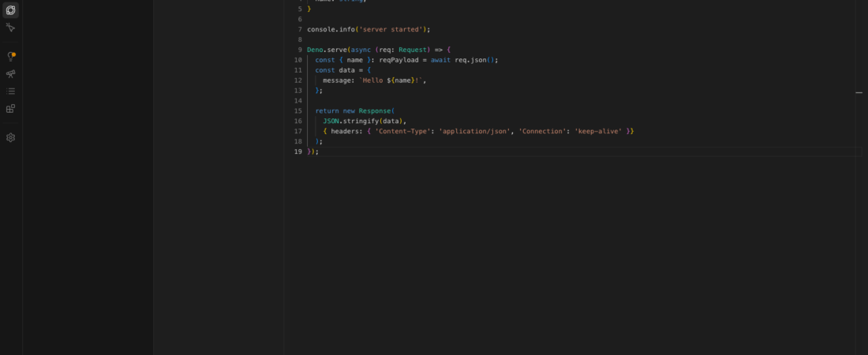Open the Reports telescope icon
Image resolution: width=868 pixels, height=355 pixels.
coord(10,73)
